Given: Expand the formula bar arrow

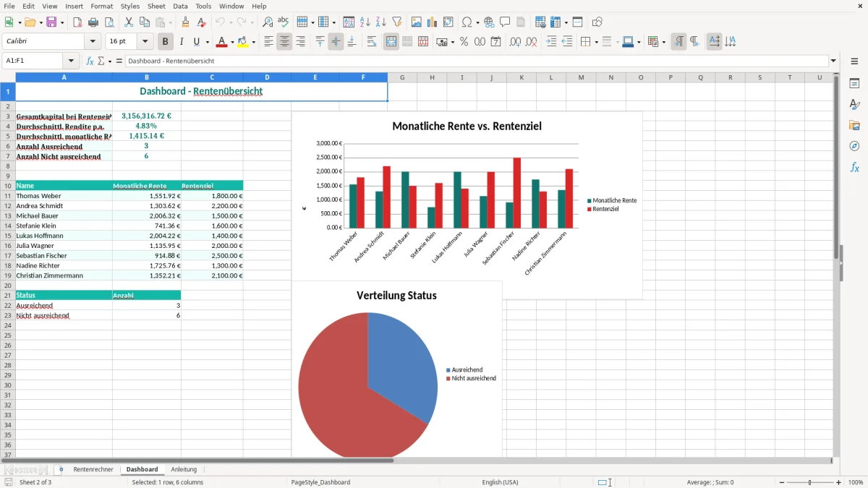Looking at the screenshot, I should (833, 61).
